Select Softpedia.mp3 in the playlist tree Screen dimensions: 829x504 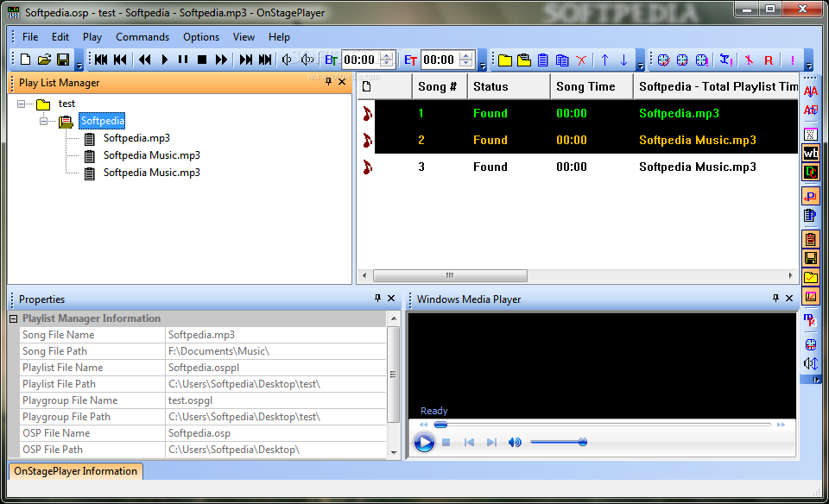click(136, 138)
